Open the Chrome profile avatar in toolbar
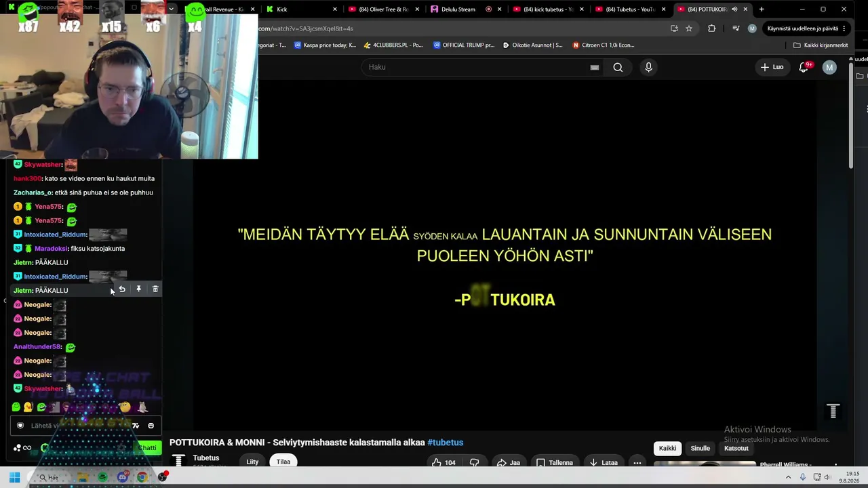Viewport: 868px width, 488px height. click(x=752, y=28)
